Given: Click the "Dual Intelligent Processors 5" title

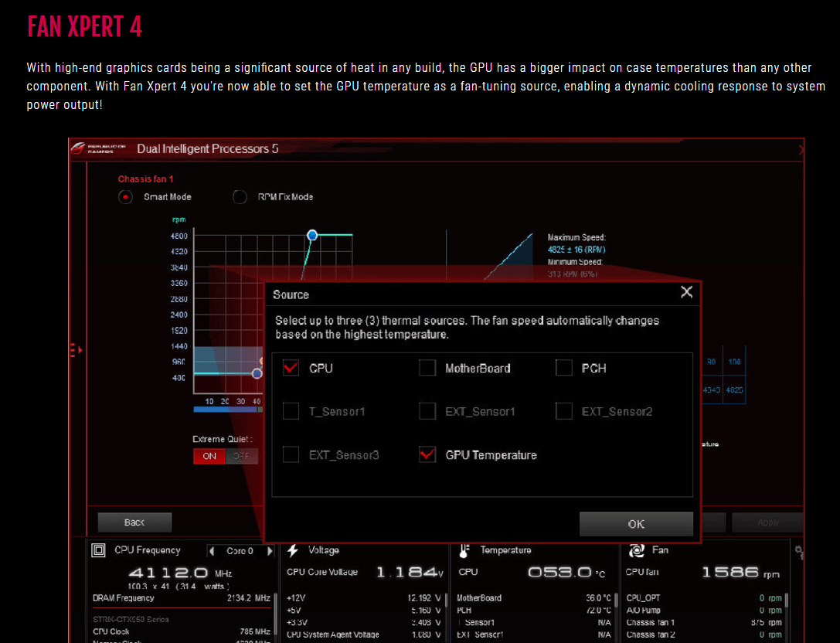Looking at the screenshot, I should pyautogui.click(x=208, y=149).
